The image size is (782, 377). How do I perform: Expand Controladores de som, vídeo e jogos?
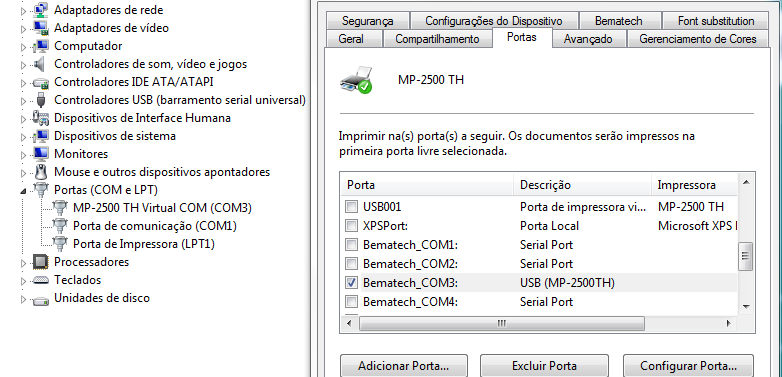[23, 64]
